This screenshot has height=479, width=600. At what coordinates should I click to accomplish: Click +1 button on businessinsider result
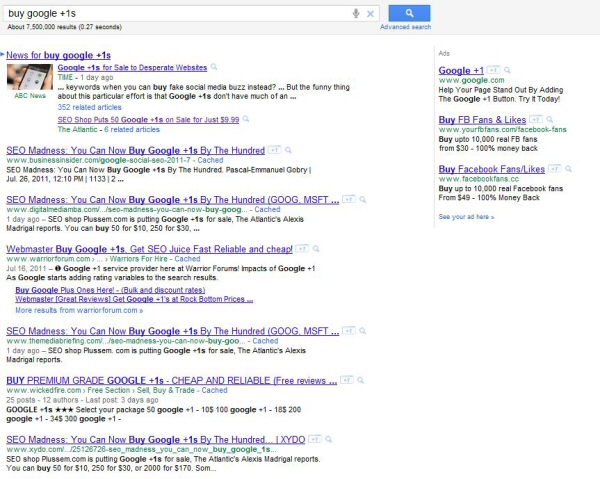click(x=274, y=150)
